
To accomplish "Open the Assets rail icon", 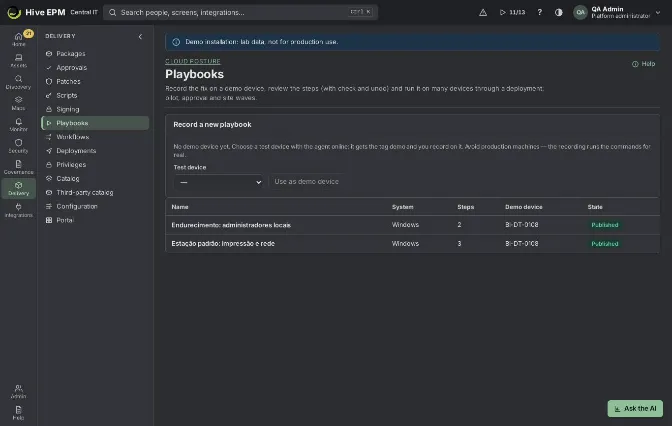I will click(x=18, y=60).
